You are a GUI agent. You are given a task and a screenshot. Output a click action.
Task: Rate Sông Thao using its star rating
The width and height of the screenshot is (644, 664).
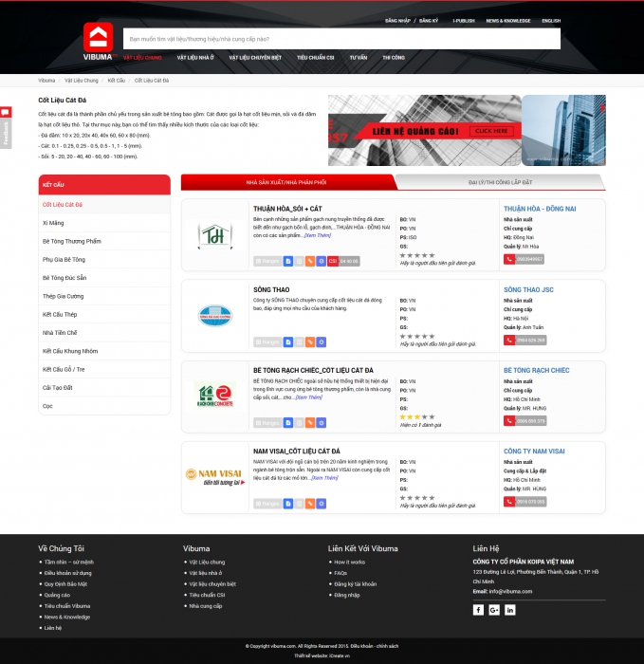[417, 336]
